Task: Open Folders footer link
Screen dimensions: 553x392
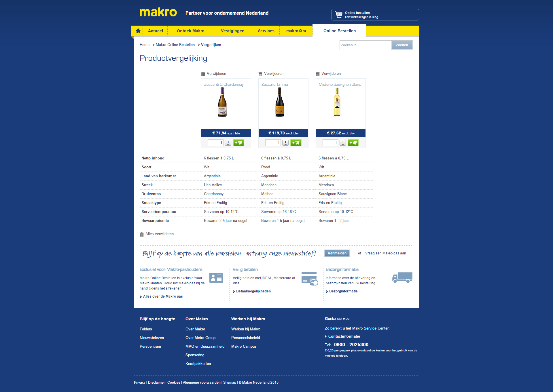Action: pos(146,329)
